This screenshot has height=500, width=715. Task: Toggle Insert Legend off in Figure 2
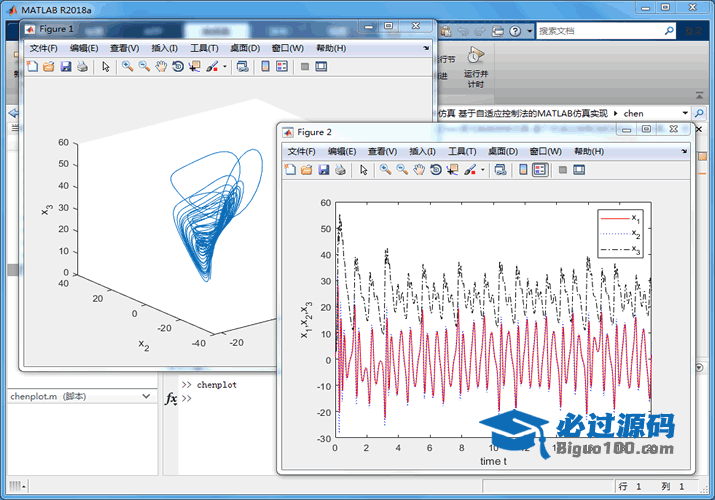point(540,170)
